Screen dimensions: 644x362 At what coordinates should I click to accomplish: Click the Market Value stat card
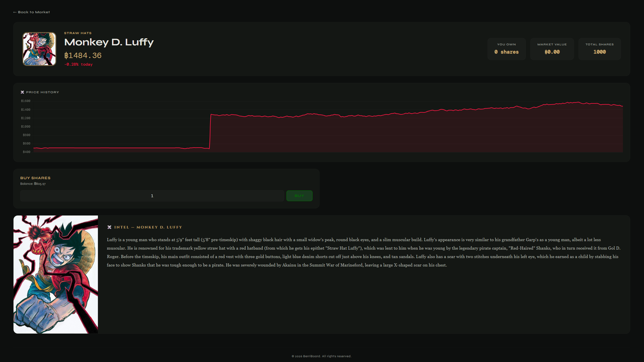pos(552,49)
